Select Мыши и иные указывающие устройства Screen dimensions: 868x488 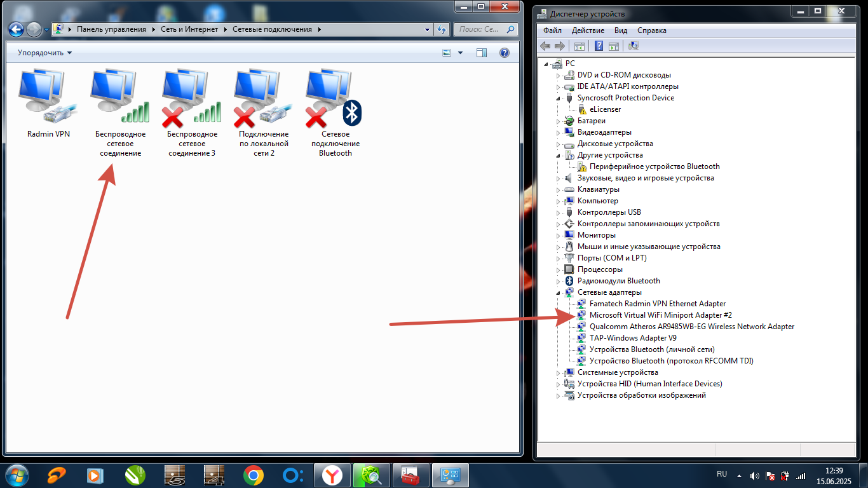[649, 247]
